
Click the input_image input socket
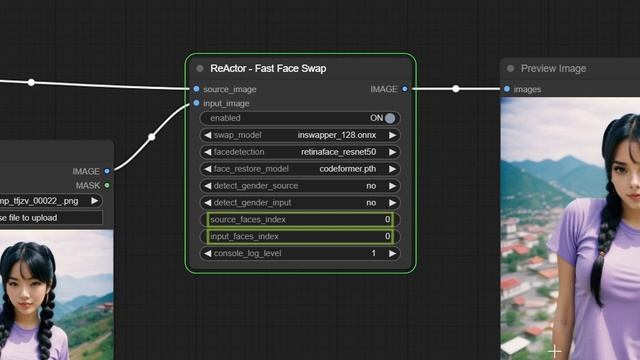pos(196,103)
